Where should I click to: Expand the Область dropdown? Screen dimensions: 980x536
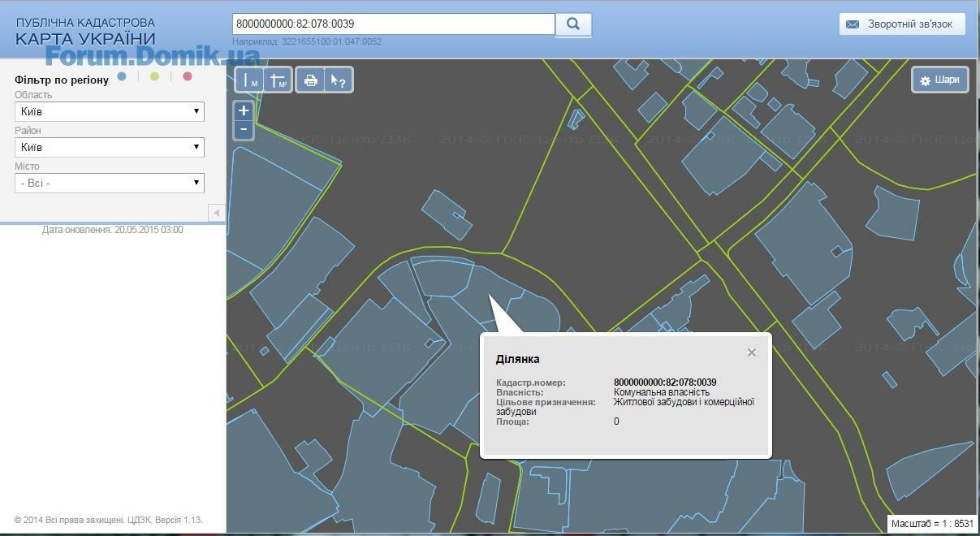pyautogui.click(x=110, y=111)
